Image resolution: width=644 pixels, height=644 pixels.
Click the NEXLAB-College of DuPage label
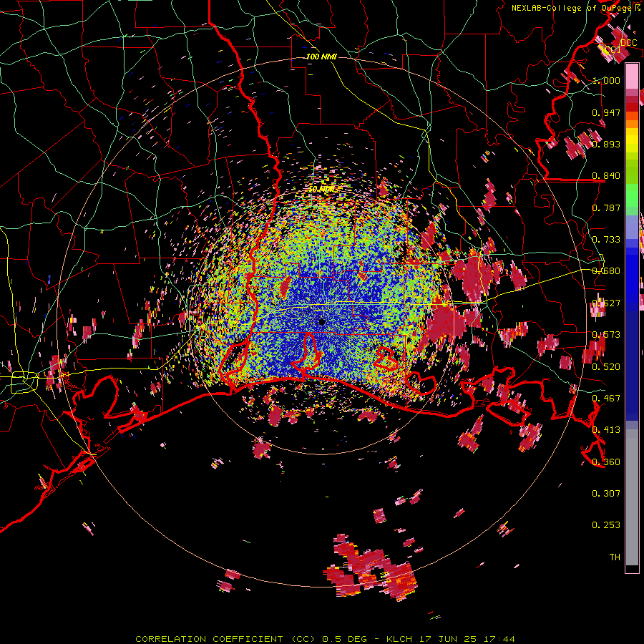tap(571, 8)
